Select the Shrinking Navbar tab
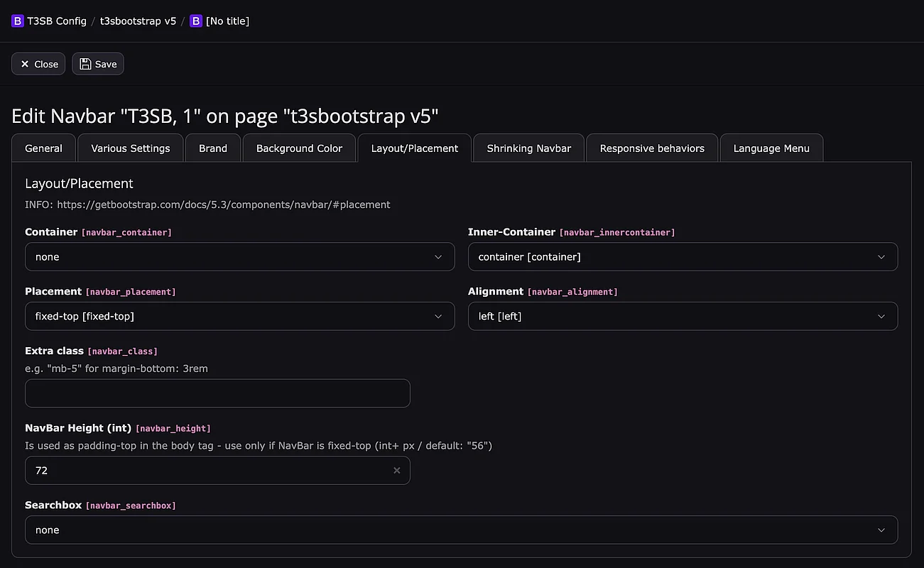Viewport: 924px width, 568px height. click(x=529, y=148)
